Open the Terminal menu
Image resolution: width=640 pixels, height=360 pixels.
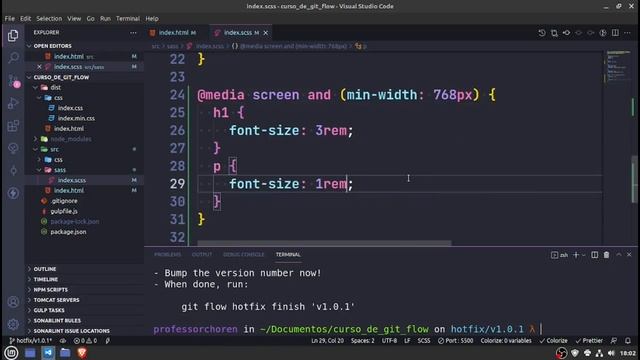pyautogui.click(x=128, y=18)
